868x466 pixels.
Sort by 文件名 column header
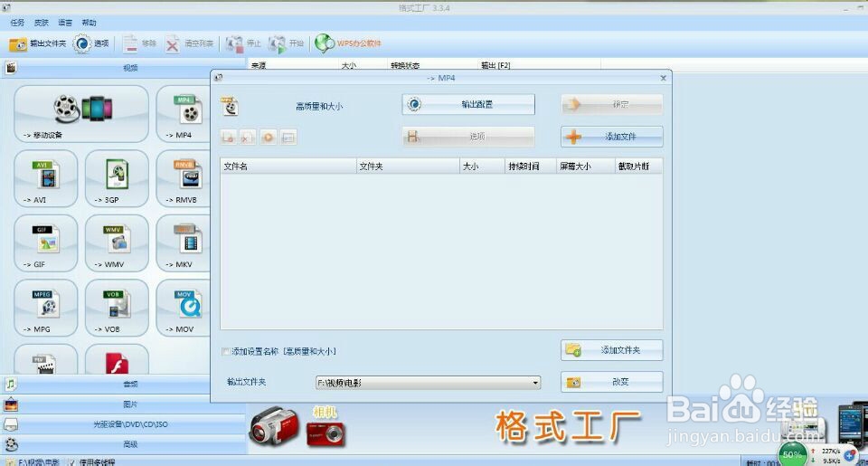[288, 166]
